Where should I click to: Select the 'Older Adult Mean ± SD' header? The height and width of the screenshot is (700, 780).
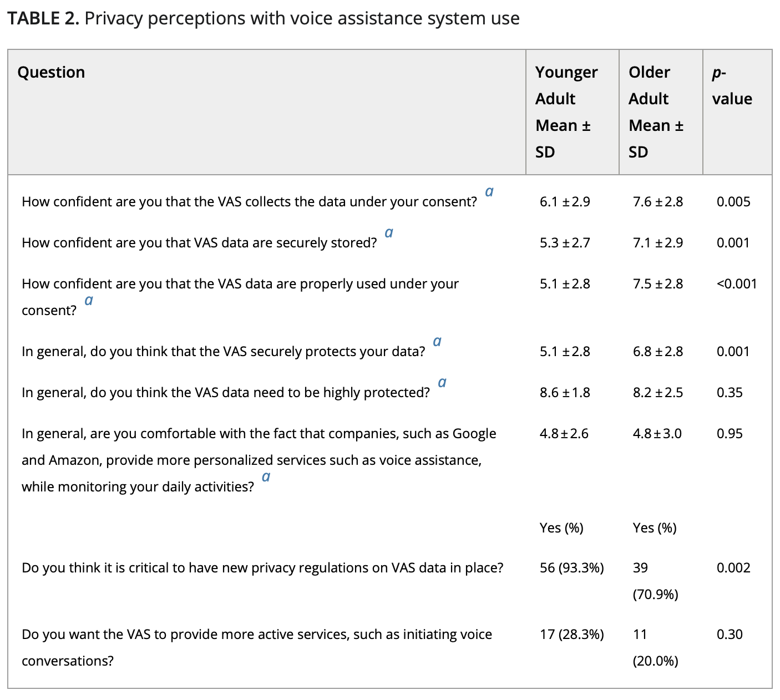click(656, 111)
